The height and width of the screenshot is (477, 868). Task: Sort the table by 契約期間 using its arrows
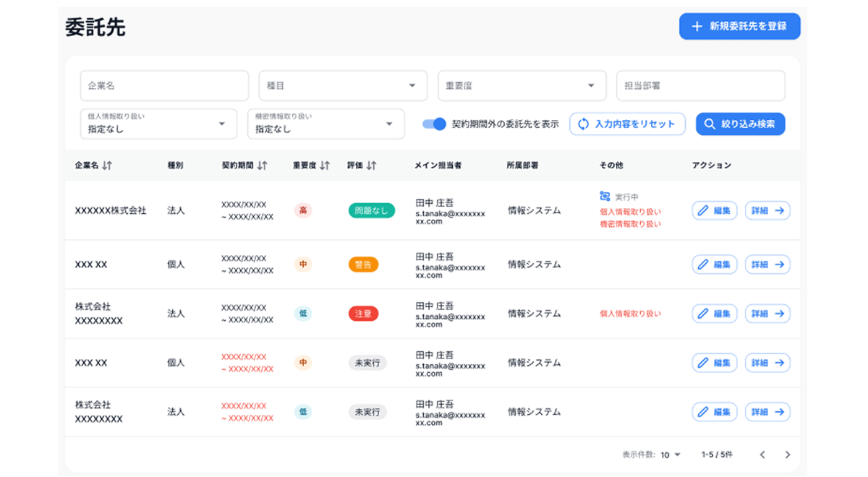tap(262, 165)
